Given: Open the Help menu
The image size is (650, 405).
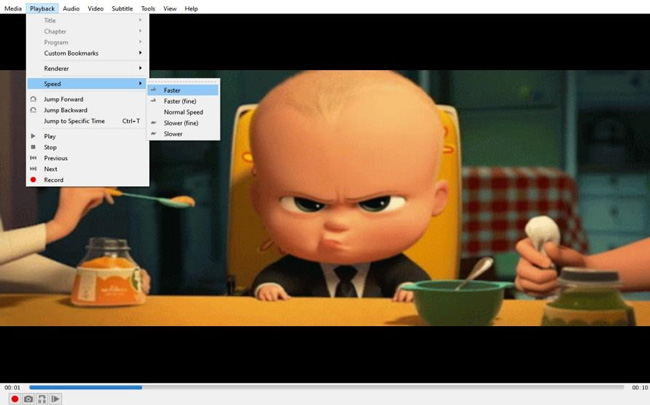Looking at the screenshot, I should [191, 8].
